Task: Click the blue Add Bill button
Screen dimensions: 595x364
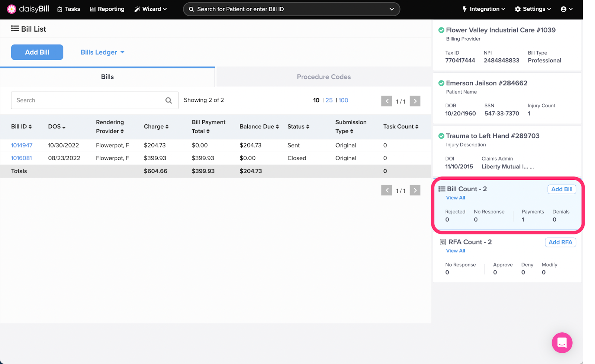Action: click(37, 52)
